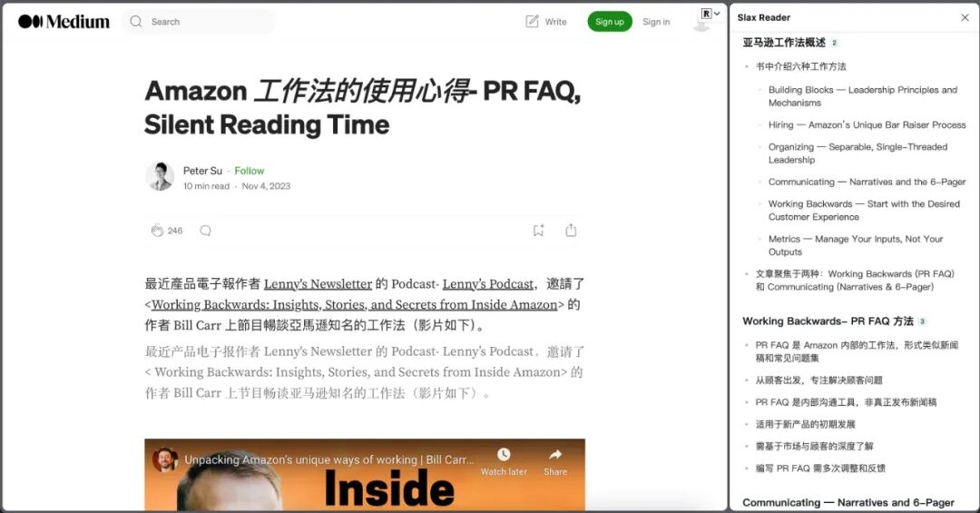Select 书中介绍六种工作方法 outline item
The image size is (980, 513).
(800, 66)
